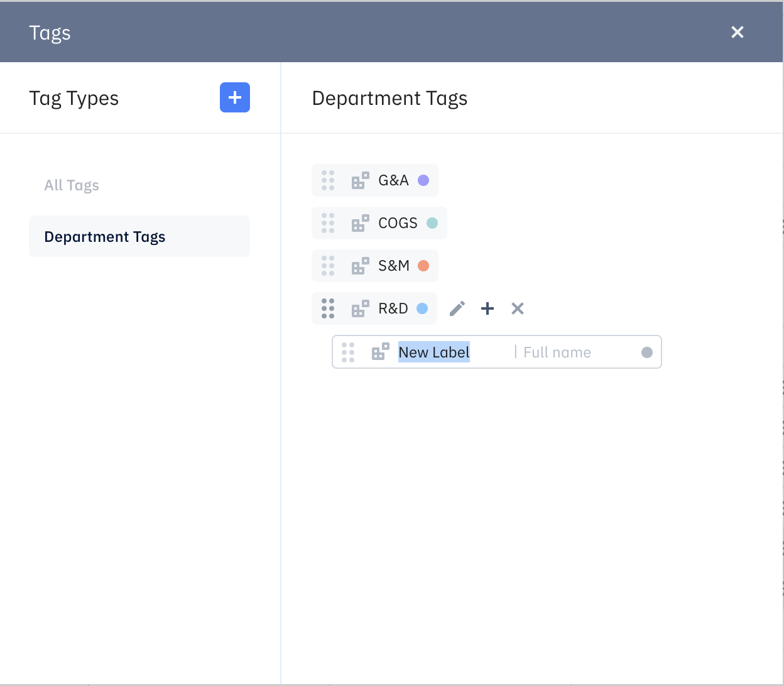Click the department icon next to COGS

click(x=361, y=223)
